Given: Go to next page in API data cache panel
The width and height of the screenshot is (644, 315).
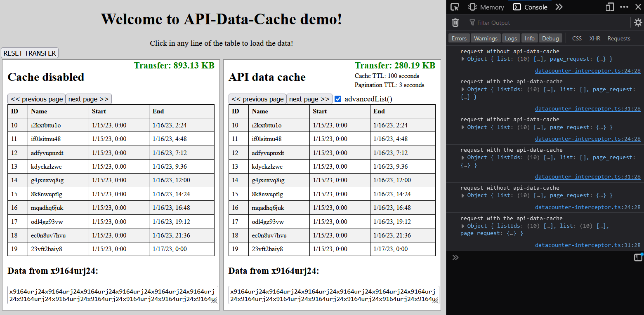Looking at the screenshot, I should tap(309, 99).
